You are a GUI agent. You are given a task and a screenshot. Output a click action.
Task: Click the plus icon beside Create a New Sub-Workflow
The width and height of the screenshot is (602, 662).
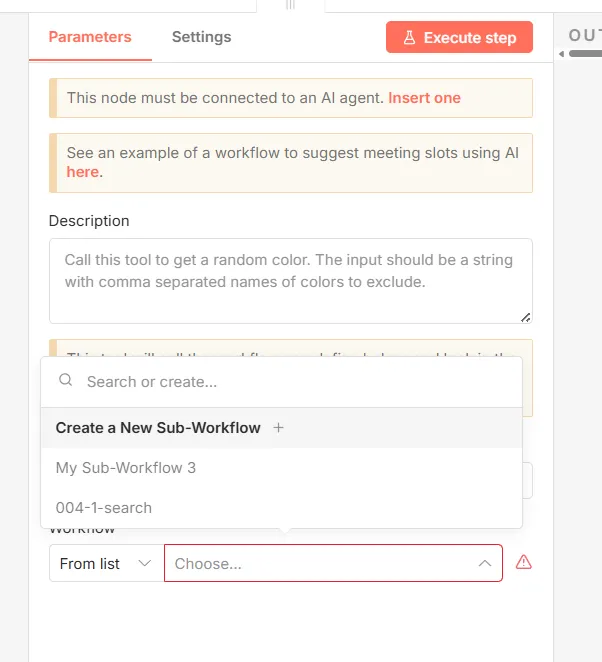pyautogui.click(x=279, y=428)
